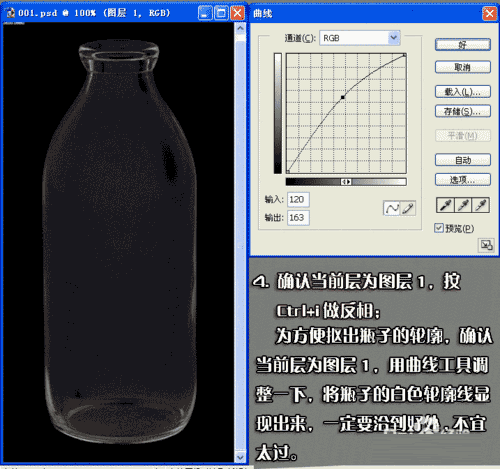
Task: Click the document scrollbar up arrow
Action: [x=240, y=28]
